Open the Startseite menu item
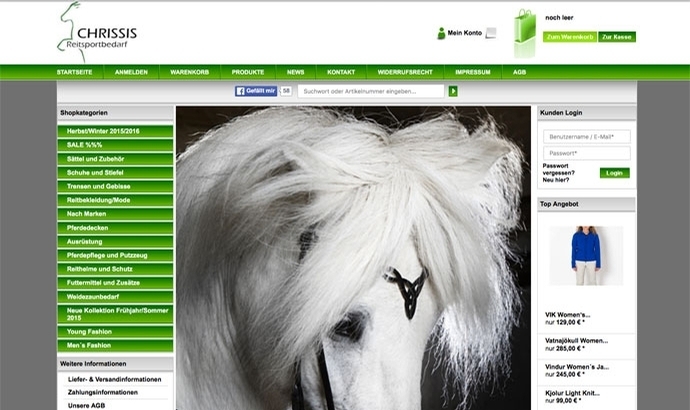This screenshot has height=410, width=690. (74, 72)
